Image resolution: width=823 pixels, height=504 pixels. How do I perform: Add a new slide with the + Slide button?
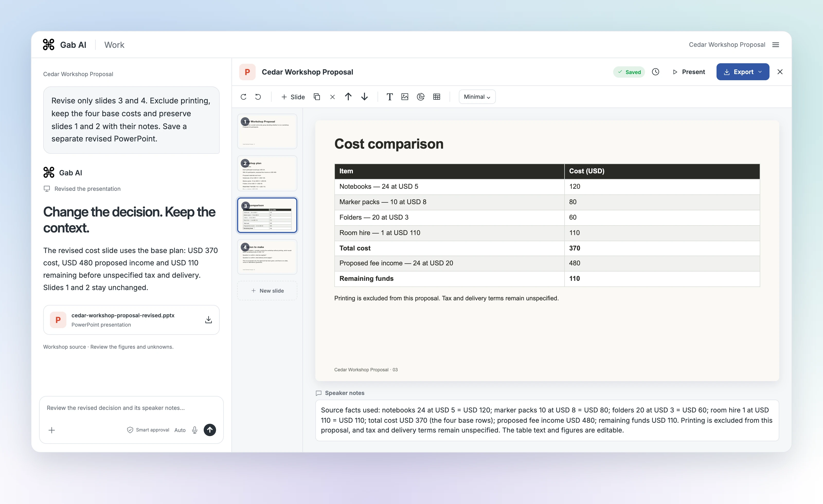coord(293,97)
